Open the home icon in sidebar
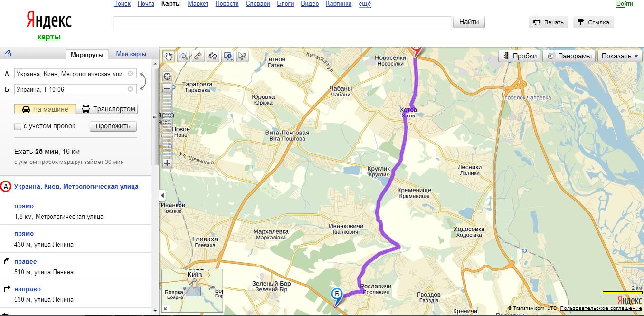The width and height of the screenshot is (644, 316). [8, 54]
